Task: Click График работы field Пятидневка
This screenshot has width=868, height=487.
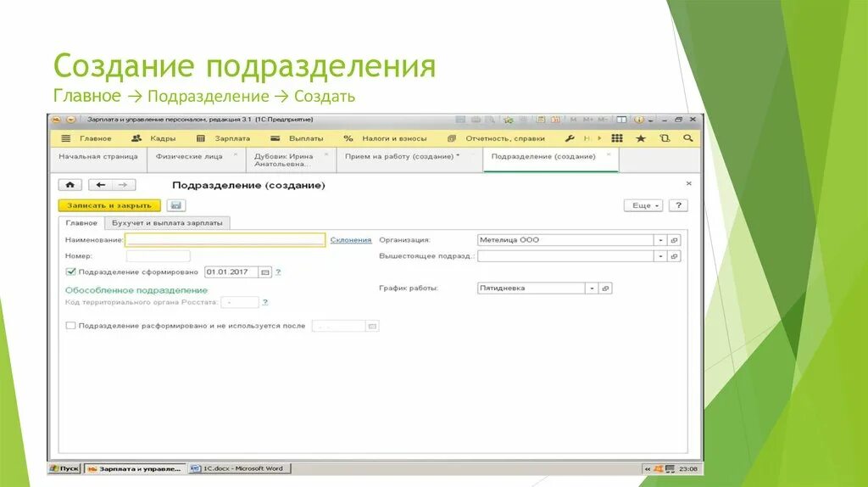Action: pyautogui.click(x=531, y=288)
